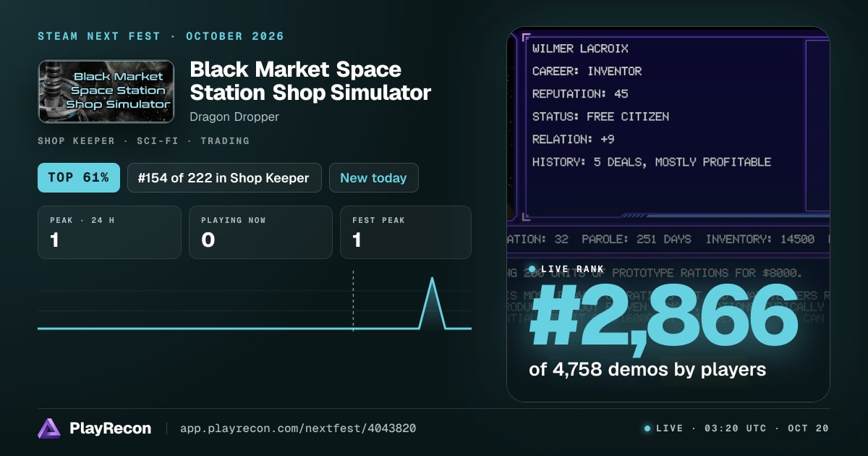Viewport: 868px width, 456px height.
Task: Click the SHOP KEEPER tag
Action: (76, 141)
